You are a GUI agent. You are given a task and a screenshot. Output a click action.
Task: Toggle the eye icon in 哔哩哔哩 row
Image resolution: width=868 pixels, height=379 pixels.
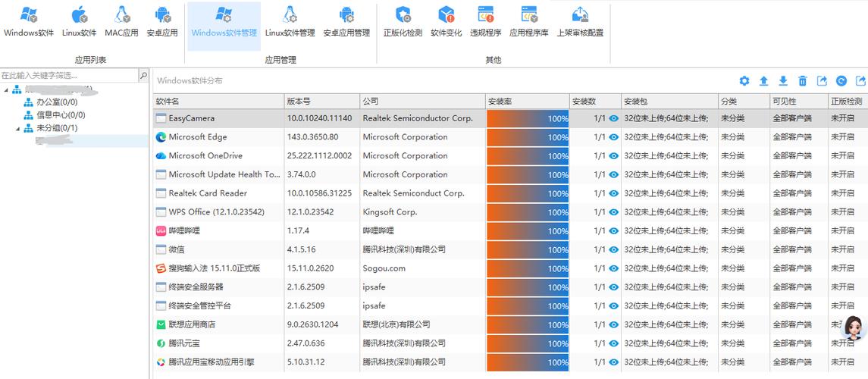pyautogui.click(x=613, y=230)
